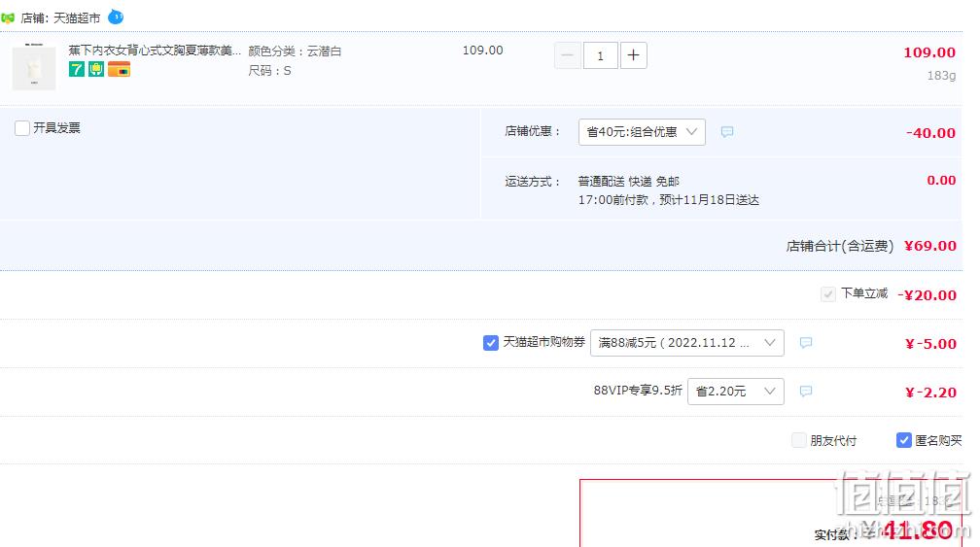Screen dimensions: 980x547
Task: Enable the 朋友代付 checkbox
Action: (x=799, y=440)
